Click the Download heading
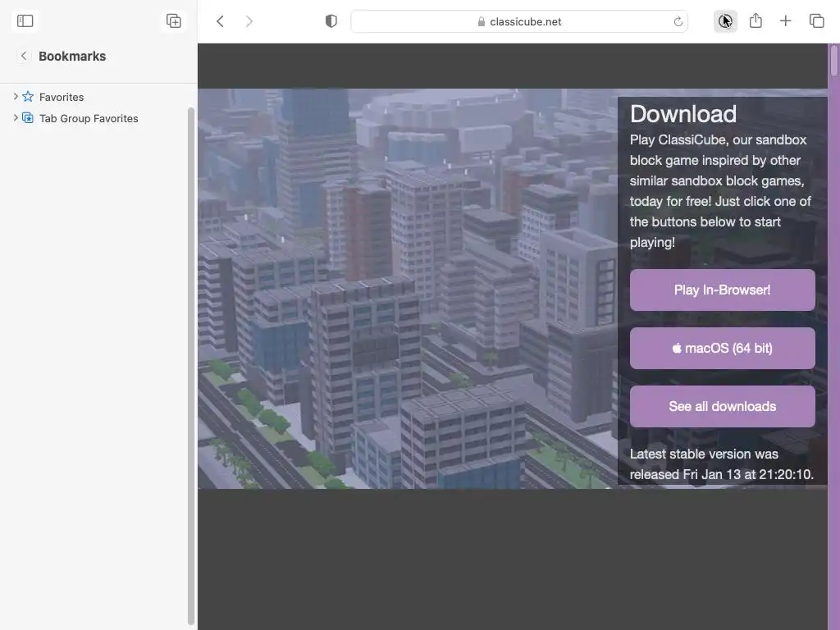The height and width of the screenshot is (630, 840). (x=683, y=114)
